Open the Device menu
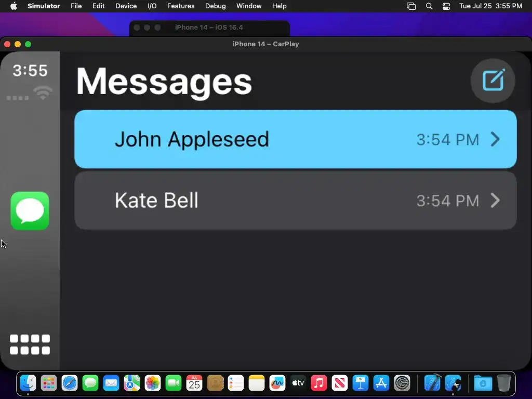532x399 pixels. click(126, 6)
